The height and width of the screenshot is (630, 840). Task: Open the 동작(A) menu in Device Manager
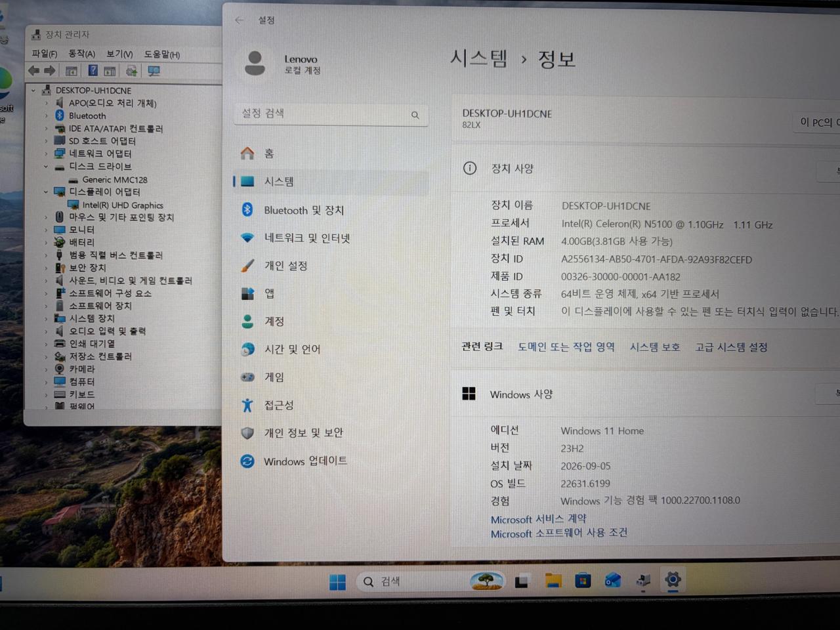[x=81, y=54]
